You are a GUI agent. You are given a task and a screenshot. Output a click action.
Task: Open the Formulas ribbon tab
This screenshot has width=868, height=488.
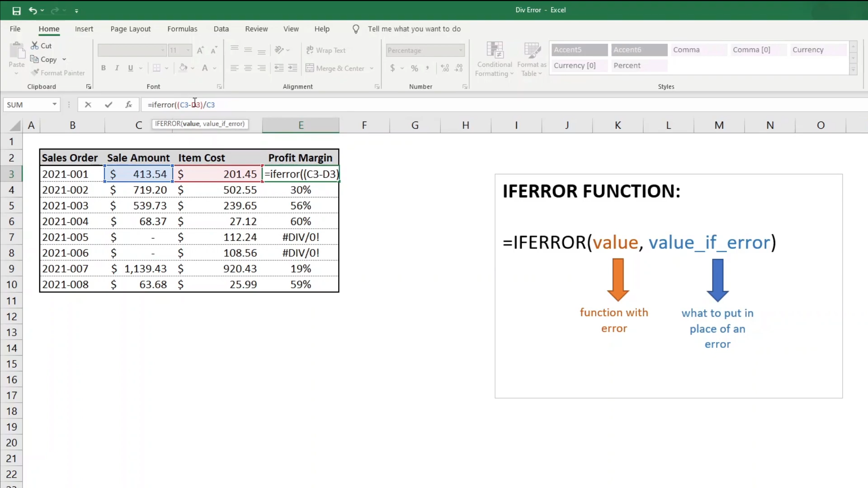point(182,28)
